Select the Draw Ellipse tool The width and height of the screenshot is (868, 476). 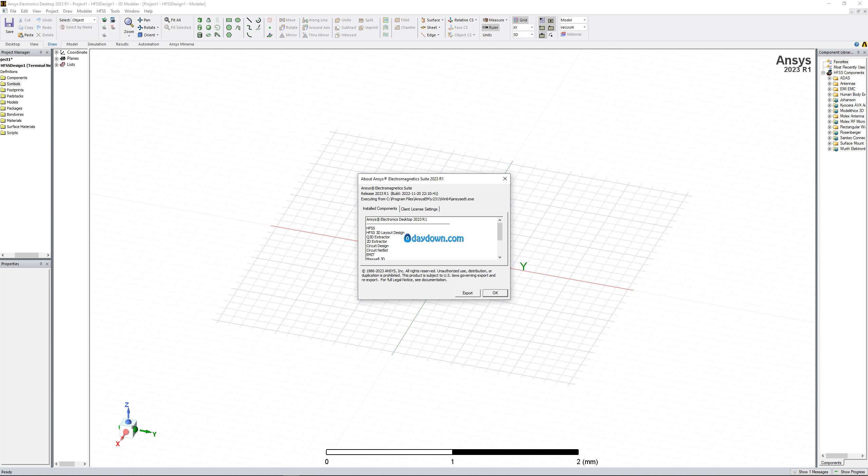point(238,20)
